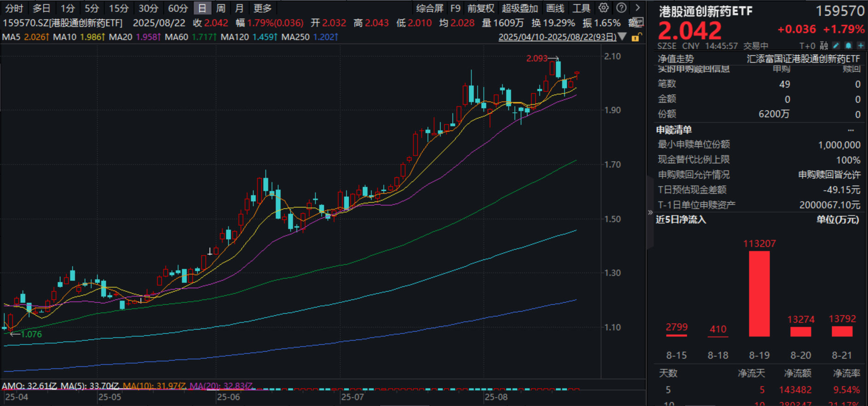Set a price alert with bell icon

(x=848, y=46)
